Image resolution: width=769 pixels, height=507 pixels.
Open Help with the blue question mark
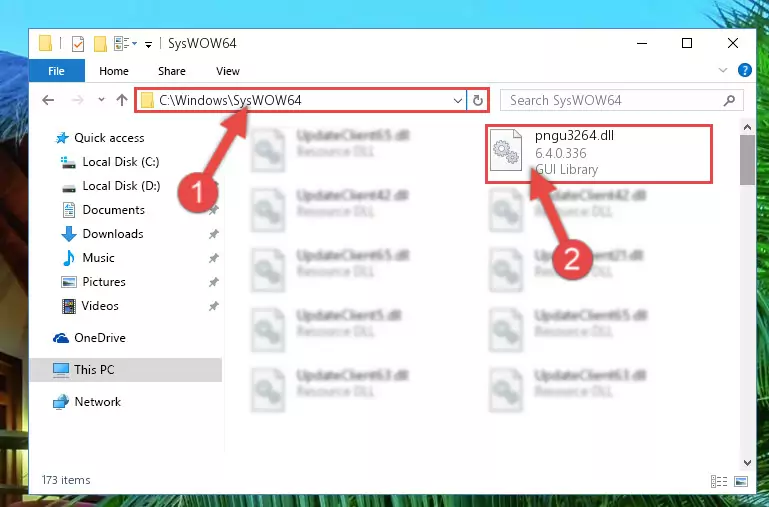[x=744, y=70]
